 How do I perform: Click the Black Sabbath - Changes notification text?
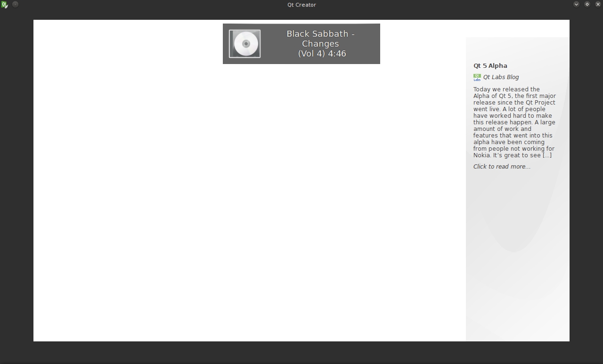(320, 44)
